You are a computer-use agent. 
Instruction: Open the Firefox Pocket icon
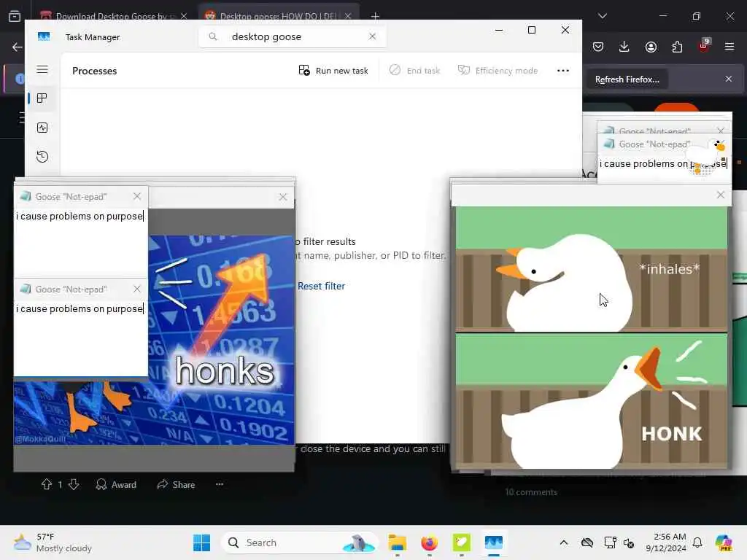tap(598, 47)
